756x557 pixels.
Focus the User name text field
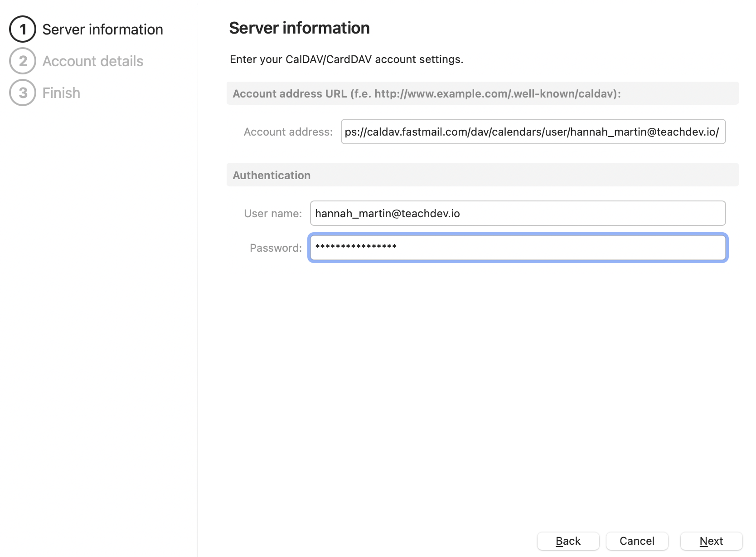coord(518,214)
